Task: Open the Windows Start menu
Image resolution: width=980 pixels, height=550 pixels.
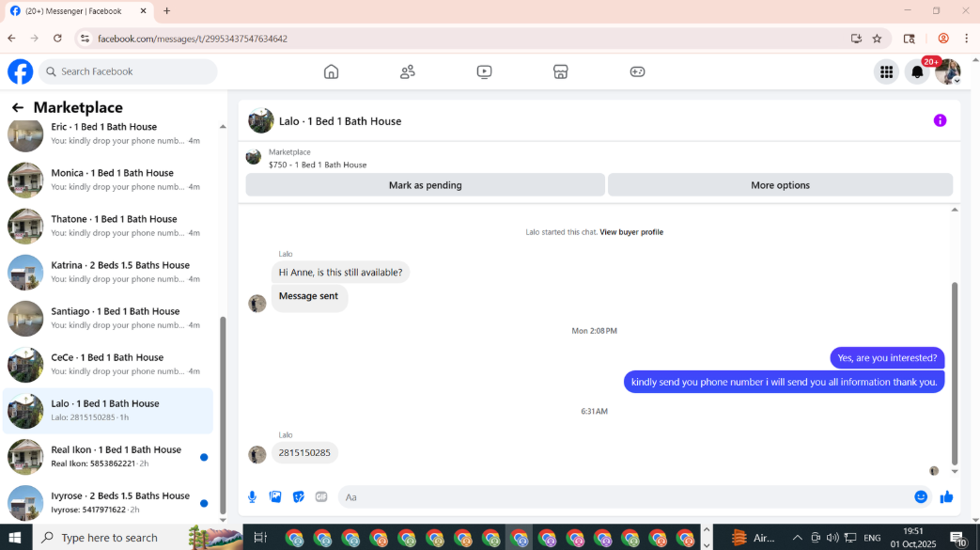Action: [15, 538]
